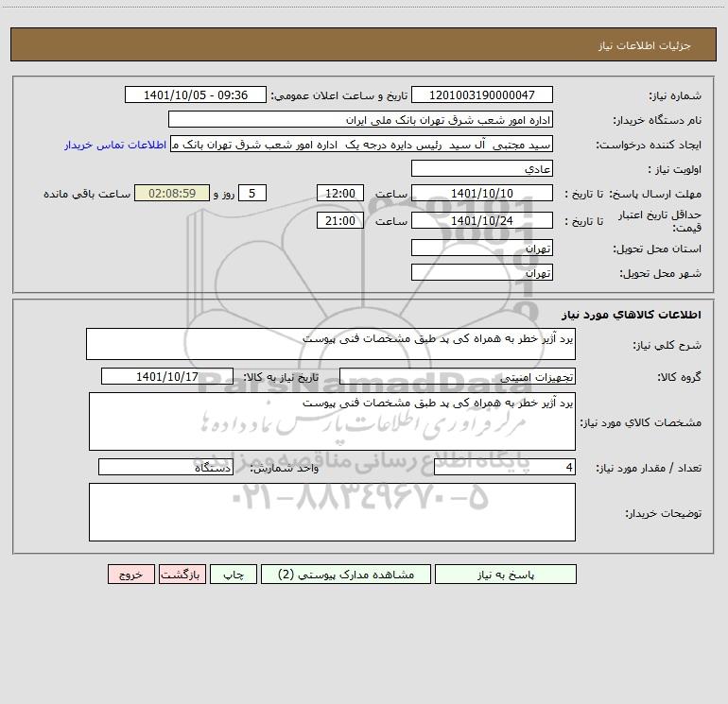Click شهر محل تحویل field تهران
Viewport: 728px width, 704px height.
pyautogui.click(x=482, y=272)
